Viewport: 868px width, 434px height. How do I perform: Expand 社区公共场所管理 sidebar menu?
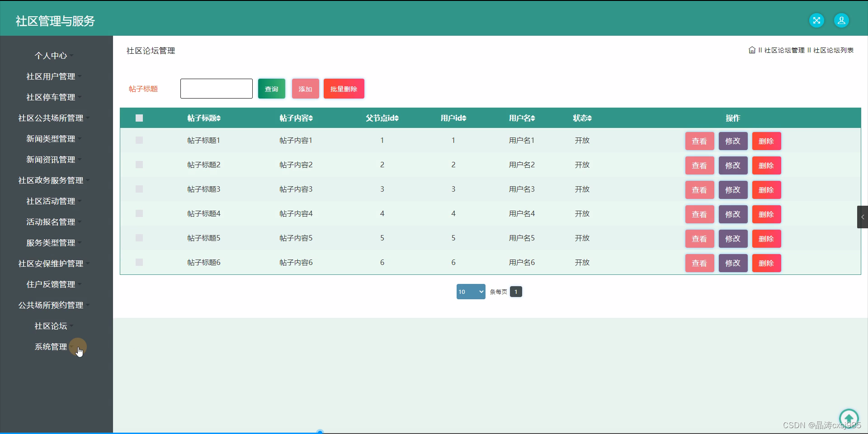coord(53,118)
